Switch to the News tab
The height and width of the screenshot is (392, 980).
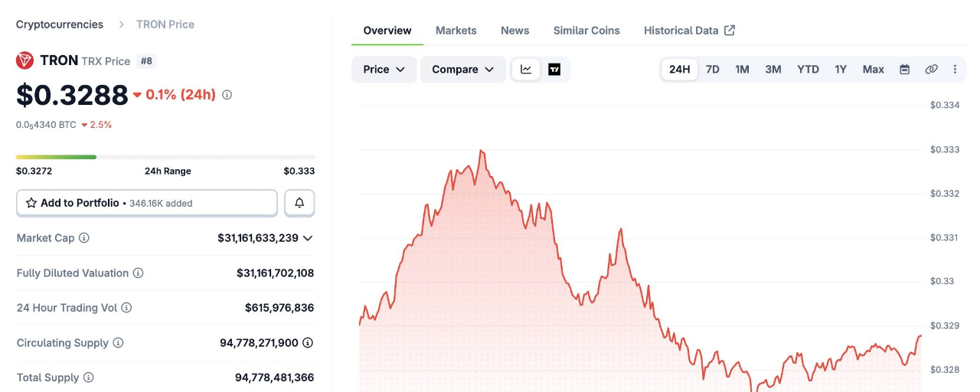coord(515,31)
